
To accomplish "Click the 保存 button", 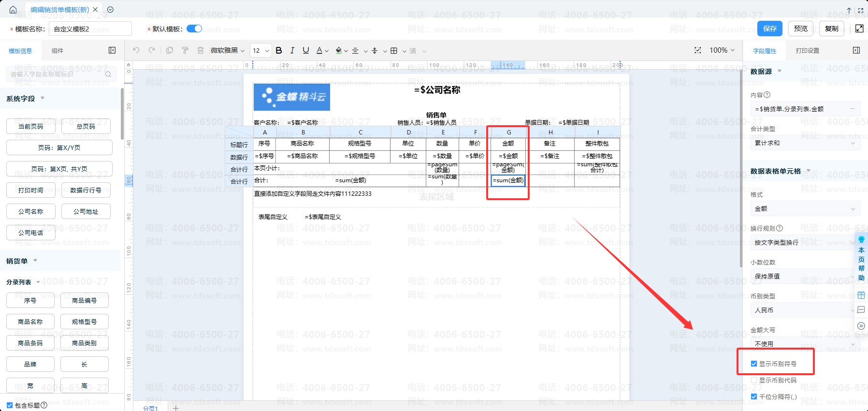I will point(769,29).
